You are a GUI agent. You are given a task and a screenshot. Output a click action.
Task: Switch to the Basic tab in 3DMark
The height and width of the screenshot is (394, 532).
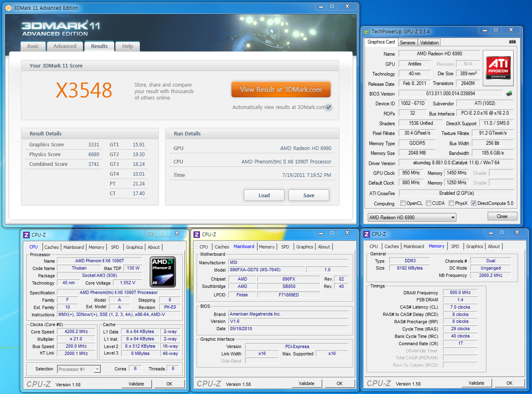pos(33,46)
